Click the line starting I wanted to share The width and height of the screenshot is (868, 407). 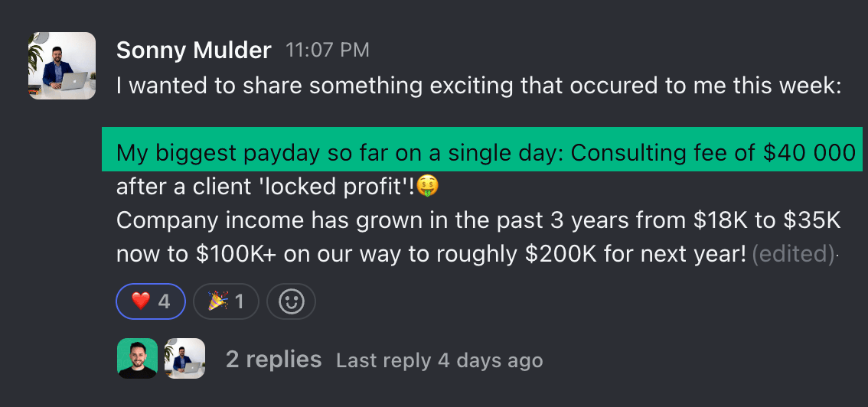point(479,86)
